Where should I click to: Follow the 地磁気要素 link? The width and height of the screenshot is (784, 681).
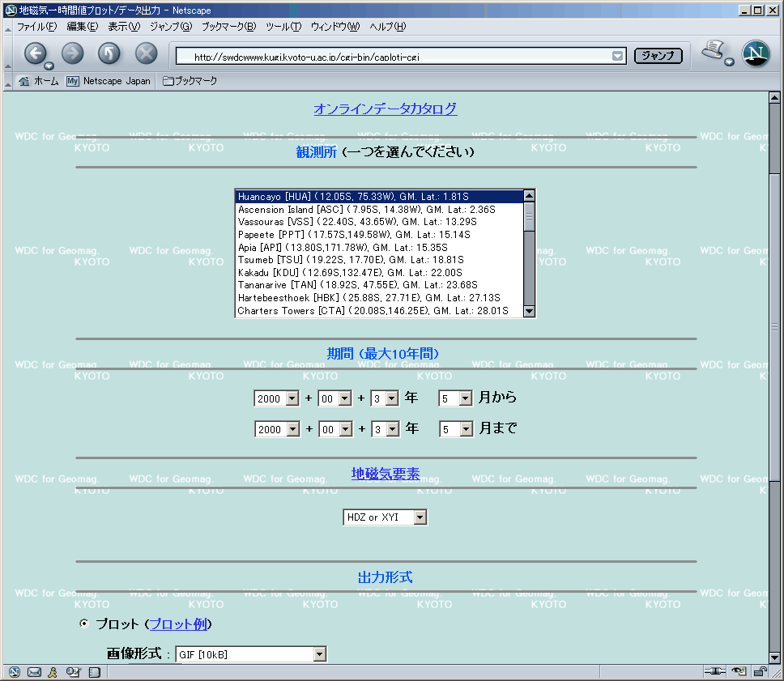click(x=386, y=474)
